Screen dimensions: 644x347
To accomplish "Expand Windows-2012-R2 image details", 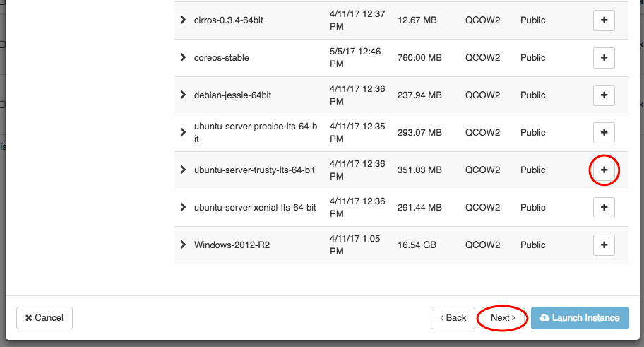I will [x=184, y=245].
